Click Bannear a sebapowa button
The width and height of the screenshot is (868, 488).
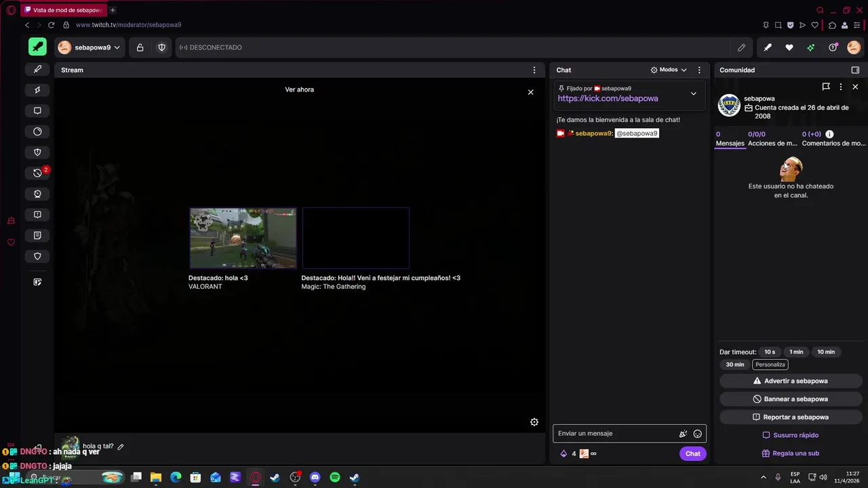point(791,399)
